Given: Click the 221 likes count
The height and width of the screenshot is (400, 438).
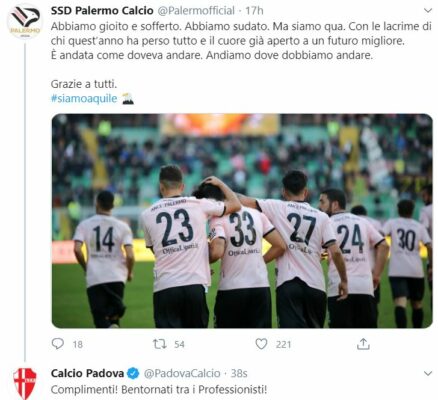Looking at the screenshot, I should point(283,344).
